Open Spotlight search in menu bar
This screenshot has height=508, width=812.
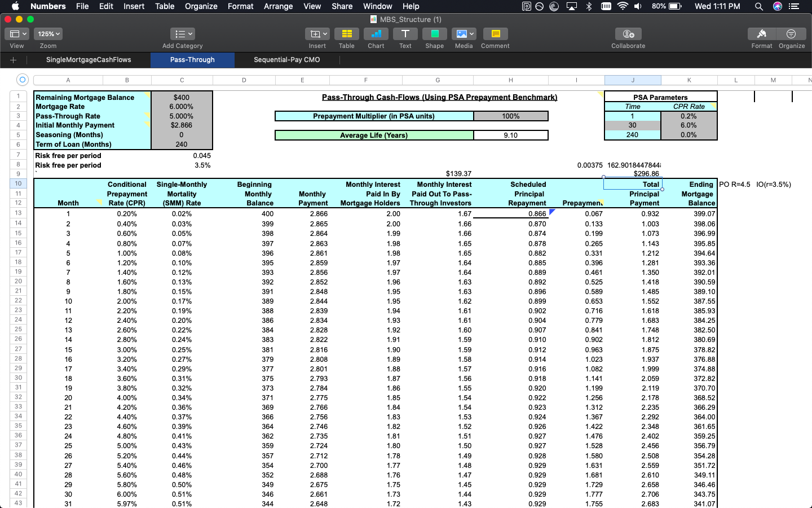(x=759, y=6)
